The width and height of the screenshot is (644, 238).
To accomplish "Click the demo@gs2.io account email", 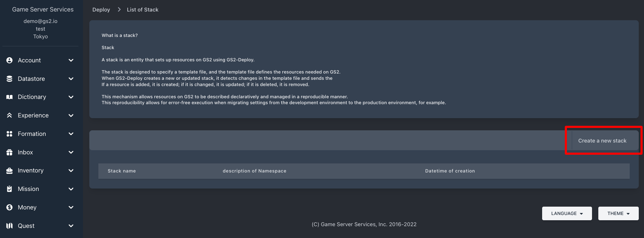I will (40, 21).
